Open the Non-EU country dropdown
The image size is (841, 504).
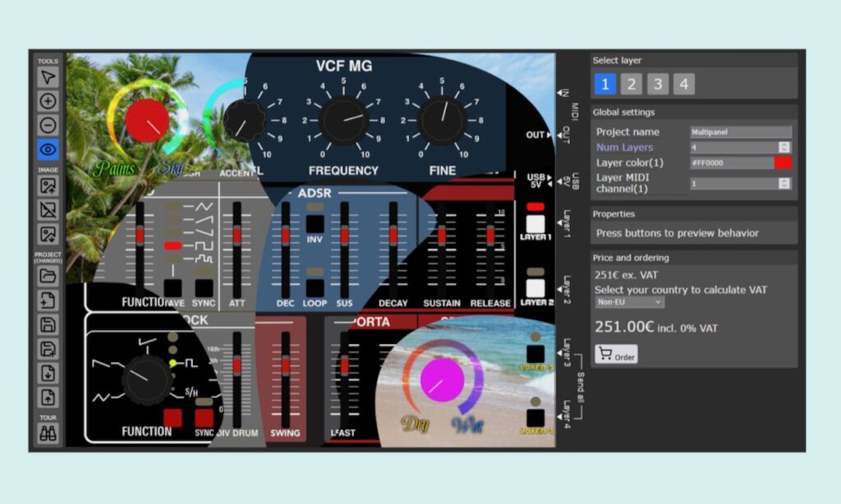click(x=629, y=302)
